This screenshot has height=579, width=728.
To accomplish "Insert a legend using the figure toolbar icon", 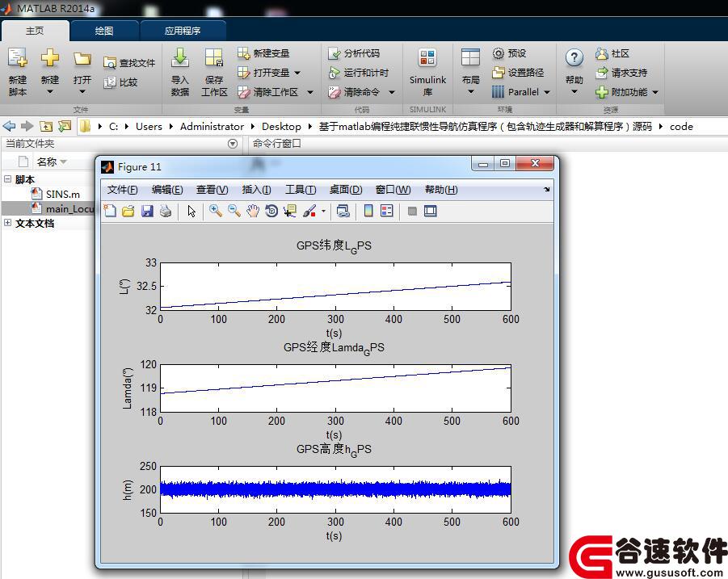I will click(x=387, y=211).
